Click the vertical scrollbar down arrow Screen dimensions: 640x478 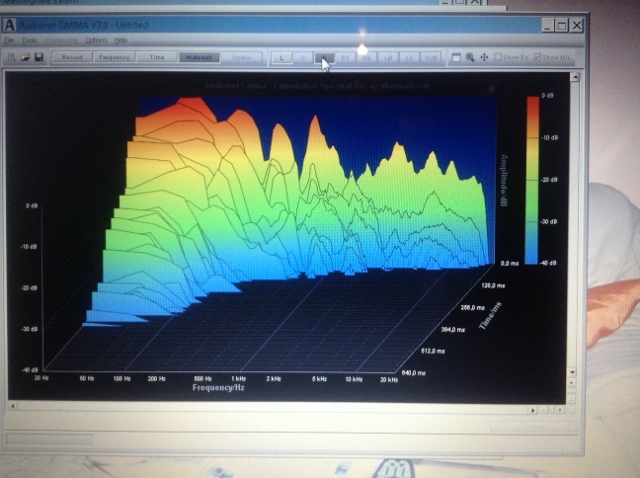click(573, 372)
